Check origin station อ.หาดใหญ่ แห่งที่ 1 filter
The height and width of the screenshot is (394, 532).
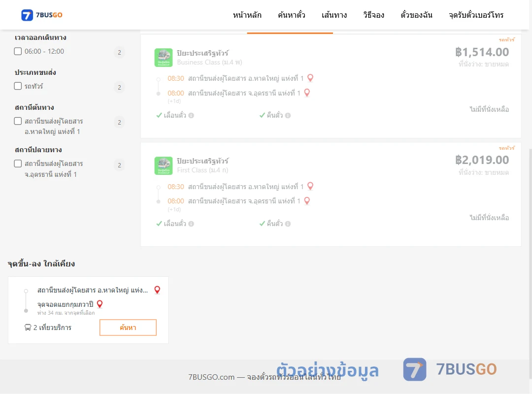click(x=18, y=121)
